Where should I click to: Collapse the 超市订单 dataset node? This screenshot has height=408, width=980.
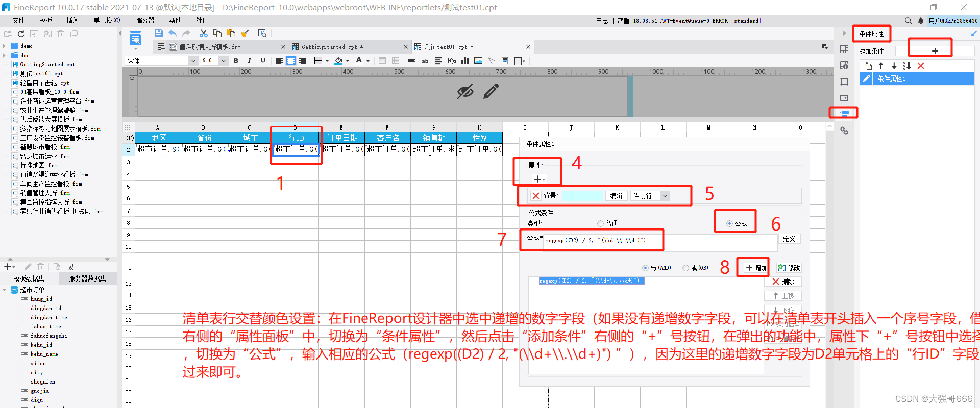click(4, 290)
